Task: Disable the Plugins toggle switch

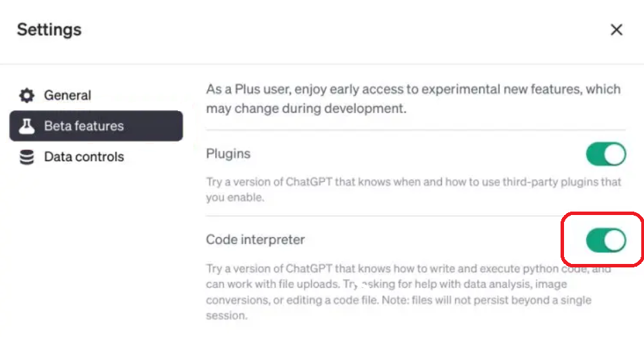Action: click(x=606, y=154)
